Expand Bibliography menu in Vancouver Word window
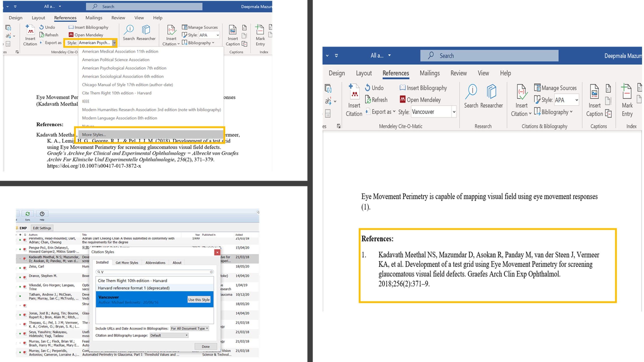 [554, 112]
